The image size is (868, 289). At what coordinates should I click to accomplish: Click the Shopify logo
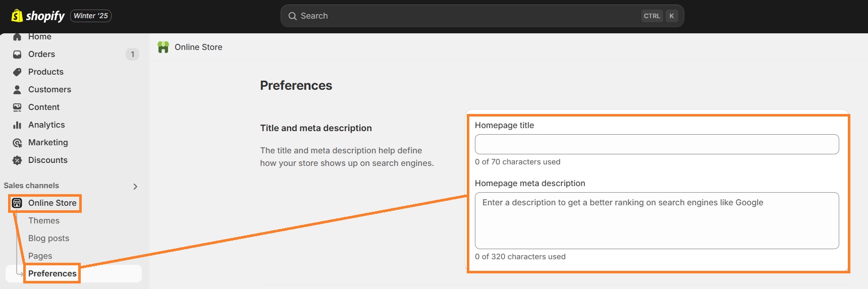[38, 16]
